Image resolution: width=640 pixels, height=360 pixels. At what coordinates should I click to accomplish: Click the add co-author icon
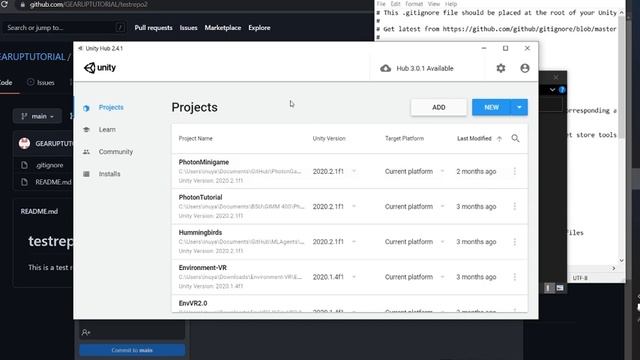(86, 332)
